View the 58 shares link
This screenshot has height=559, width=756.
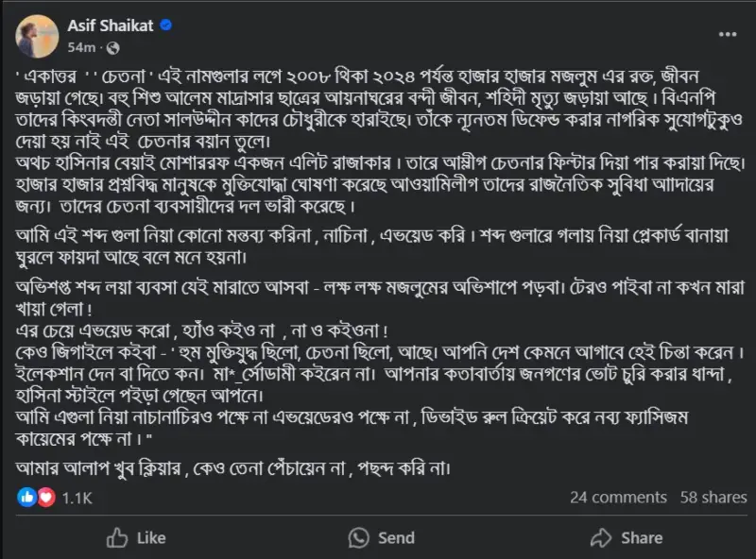click(713, 498)
